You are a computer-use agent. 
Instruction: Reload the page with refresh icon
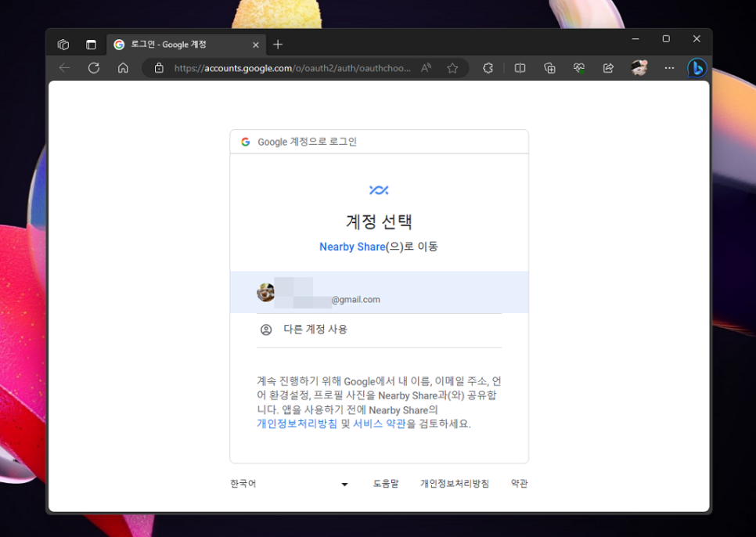94,68
